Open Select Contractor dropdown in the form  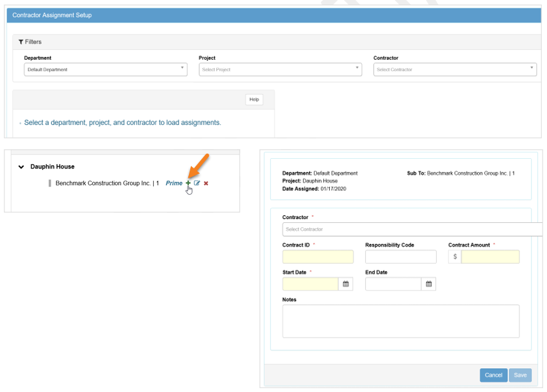[x=412, y=229]
